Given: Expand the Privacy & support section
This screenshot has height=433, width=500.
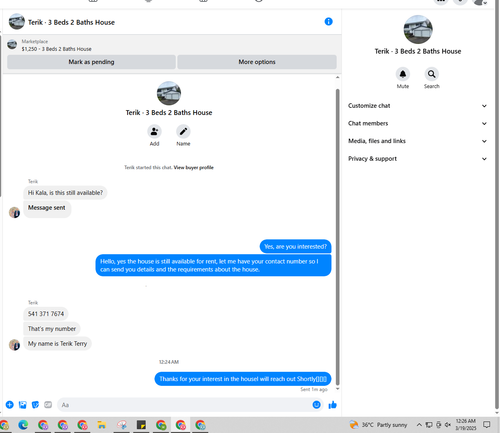Looking at the screenshot, I should pyautogui.click(x=418, y=159).
